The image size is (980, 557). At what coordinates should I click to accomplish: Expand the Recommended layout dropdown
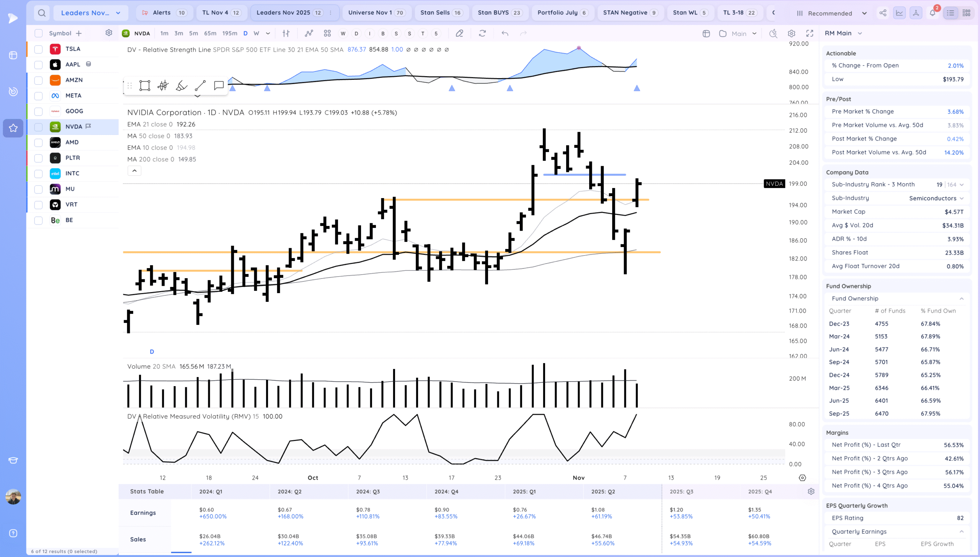[x=831, y=13]
